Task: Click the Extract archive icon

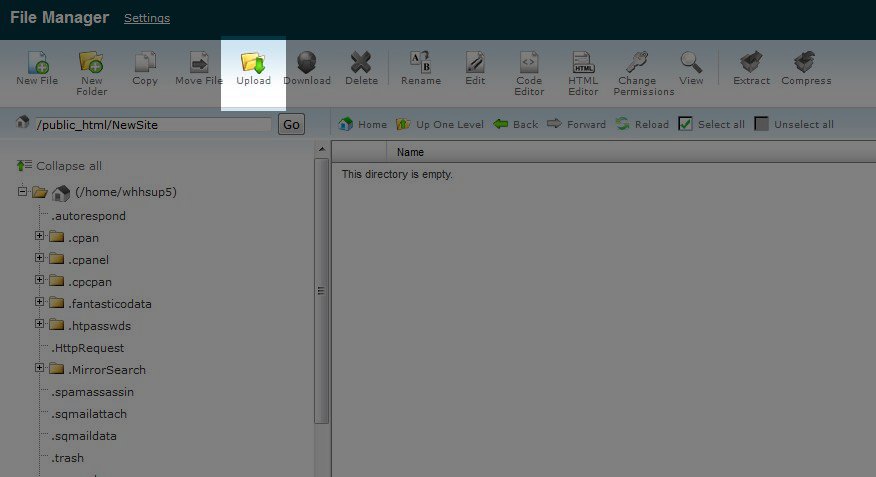Action: pos(751,64)
